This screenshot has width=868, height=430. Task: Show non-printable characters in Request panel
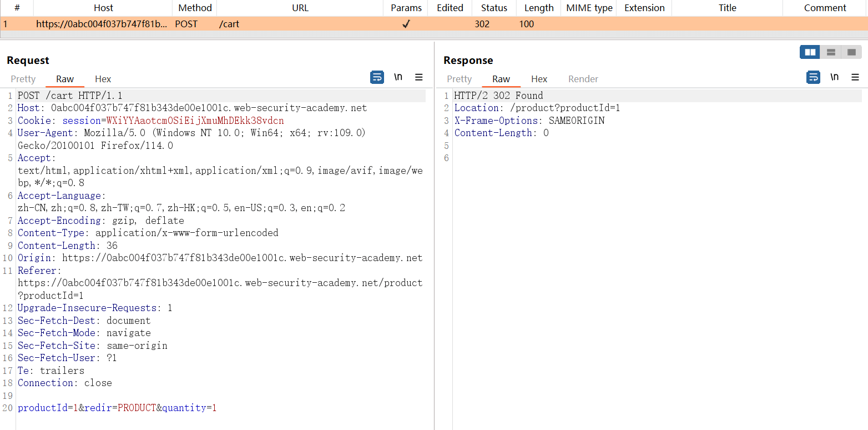click(x=398, y=77)
